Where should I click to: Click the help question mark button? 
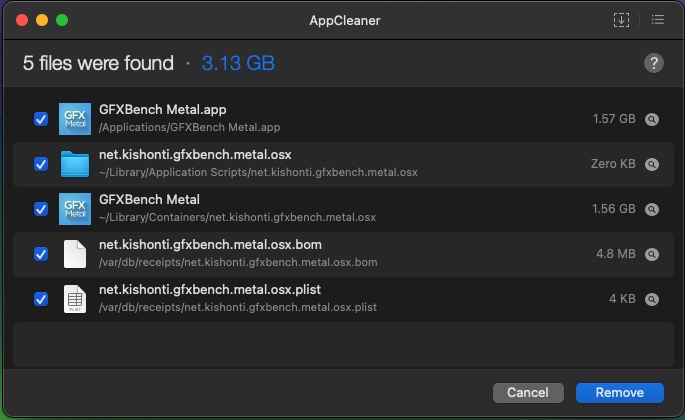tap(654, 63)
